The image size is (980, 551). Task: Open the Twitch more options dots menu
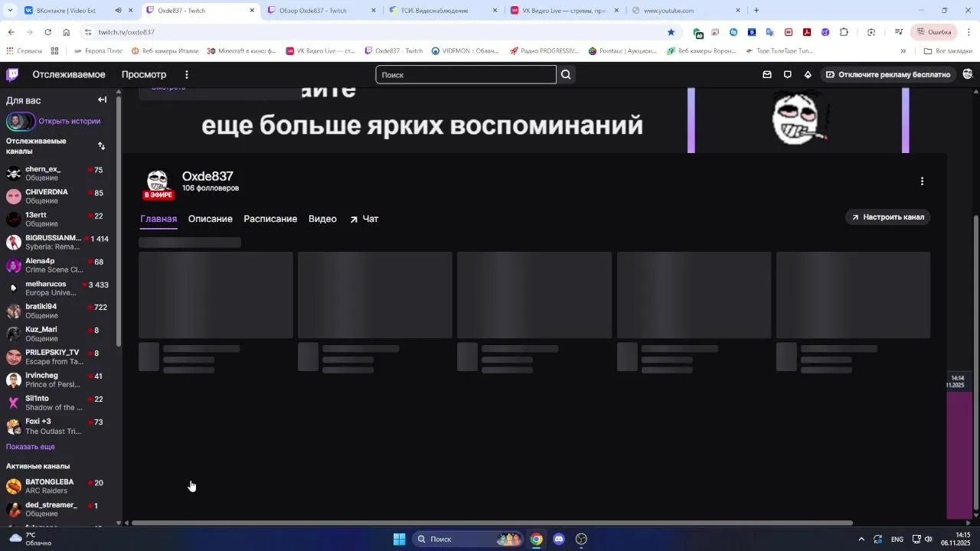(x=186, y=74)
